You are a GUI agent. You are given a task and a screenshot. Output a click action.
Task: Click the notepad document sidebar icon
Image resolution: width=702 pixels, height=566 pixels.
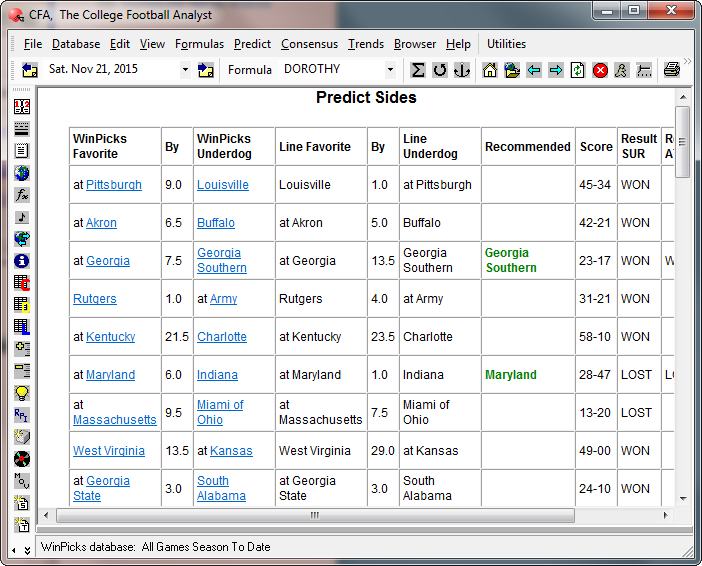click(21, 150)
